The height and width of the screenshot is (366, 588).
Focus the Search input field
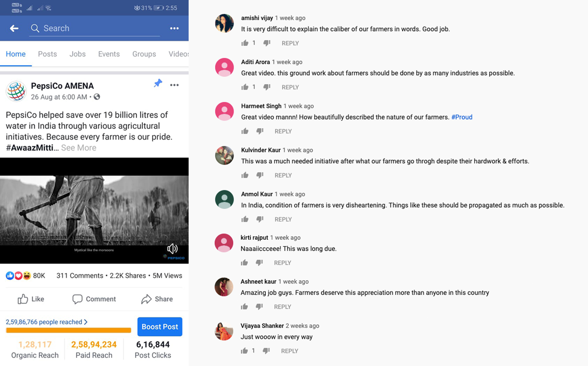click(98, 28)
